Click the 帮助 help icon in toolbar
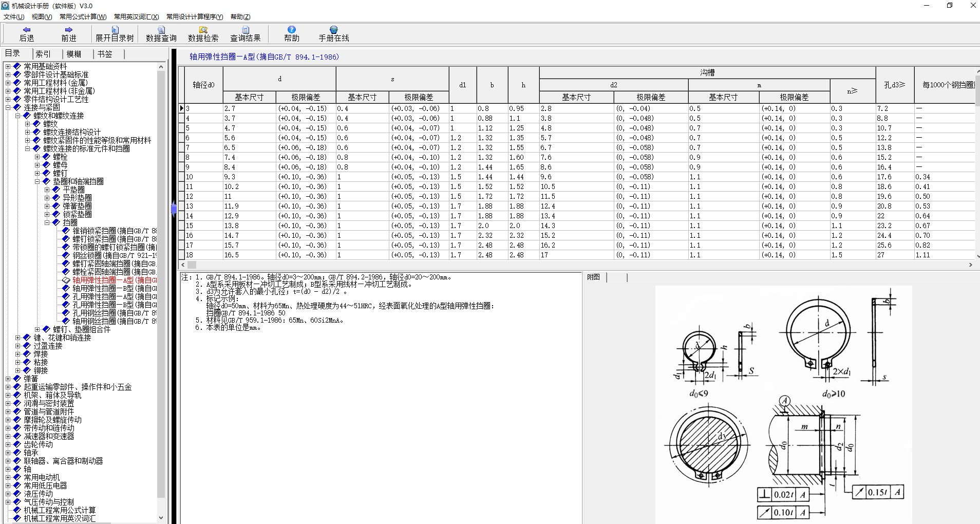Viewport: 980px width, 524px height. 292,30
